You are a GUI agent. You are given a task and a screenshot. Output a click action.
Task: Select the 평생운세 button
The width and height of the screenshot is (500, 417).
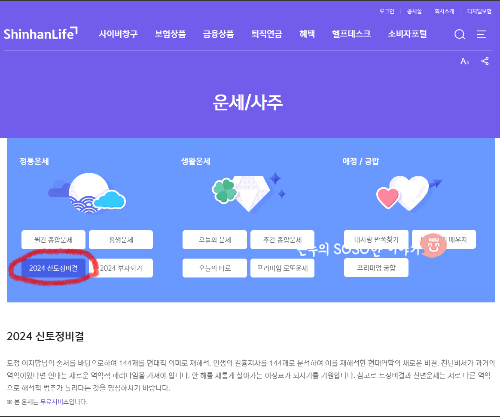pos(121,239)
